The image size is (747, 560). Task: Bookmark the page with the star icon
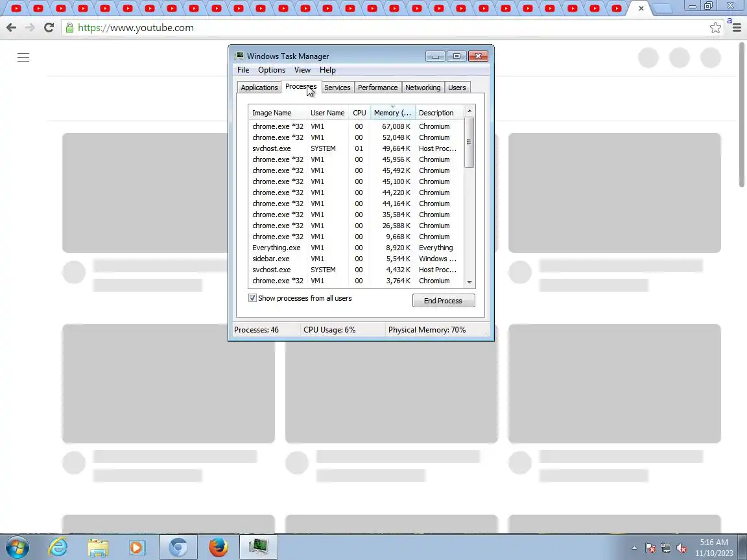click(715, 28)
